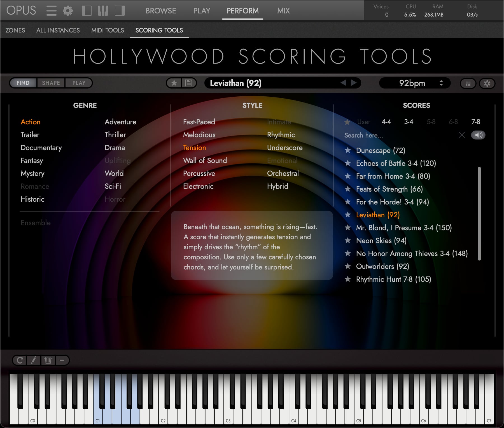Select the Percussive style

199,173
